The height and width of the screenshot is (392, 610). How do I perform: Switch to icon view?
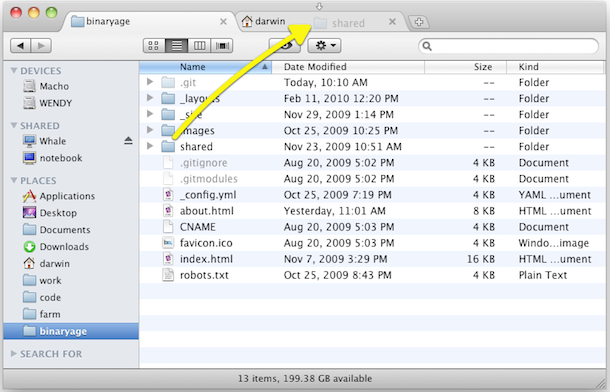154,46
